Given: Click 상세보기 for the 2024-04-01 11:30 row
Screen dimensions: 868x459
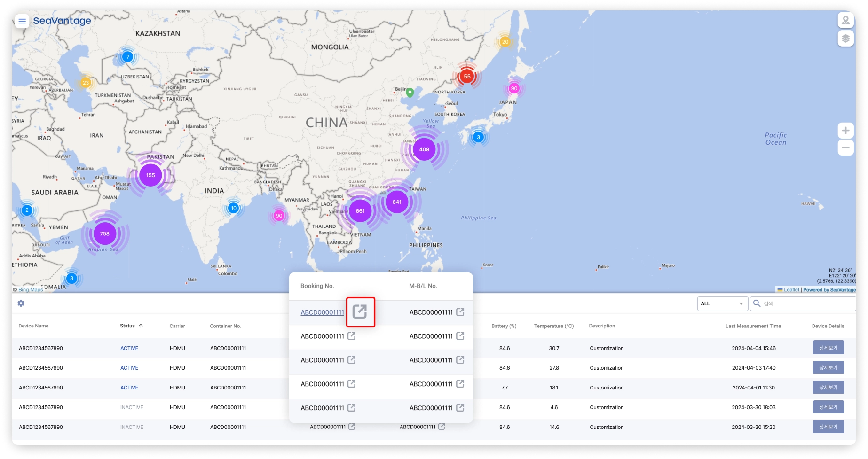Looking at the screenshot, I should tap(828, 387).
